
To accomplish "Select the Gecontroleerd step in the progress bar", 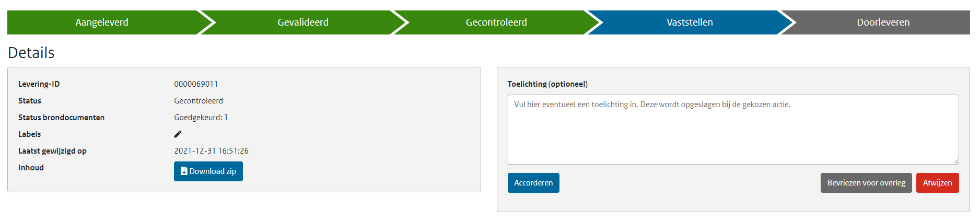I will 496,22.
